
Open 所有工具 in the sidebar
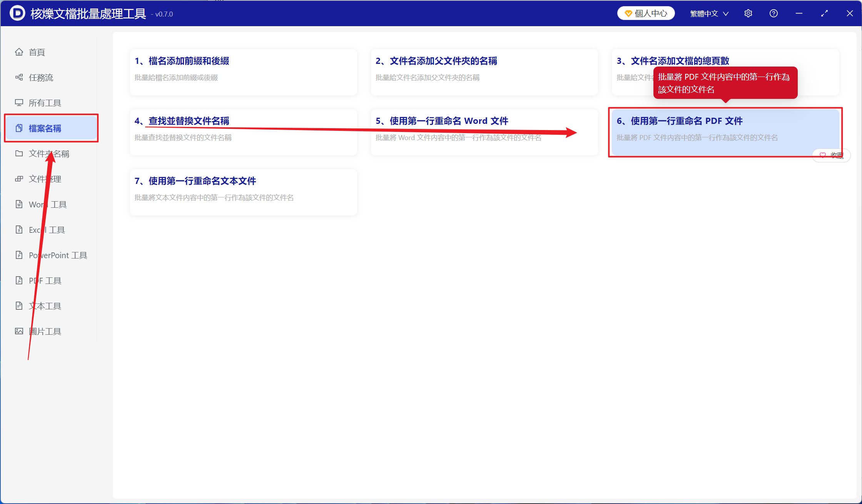[x=51, y=103]
